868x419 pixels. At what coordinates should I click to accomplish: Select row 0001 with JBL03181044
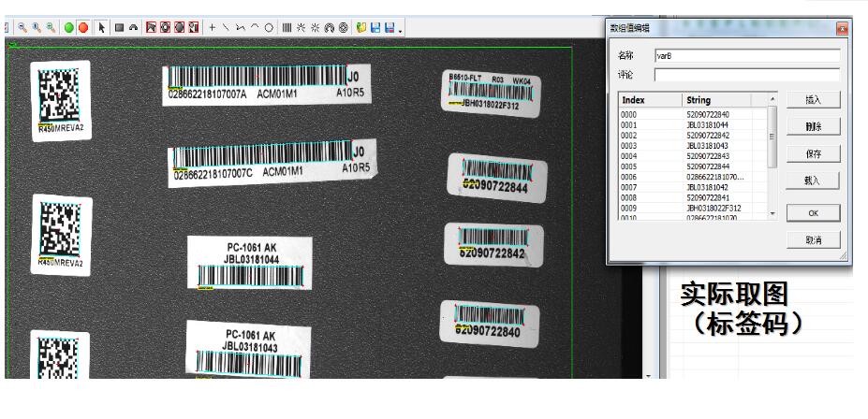tap(694, 125)
